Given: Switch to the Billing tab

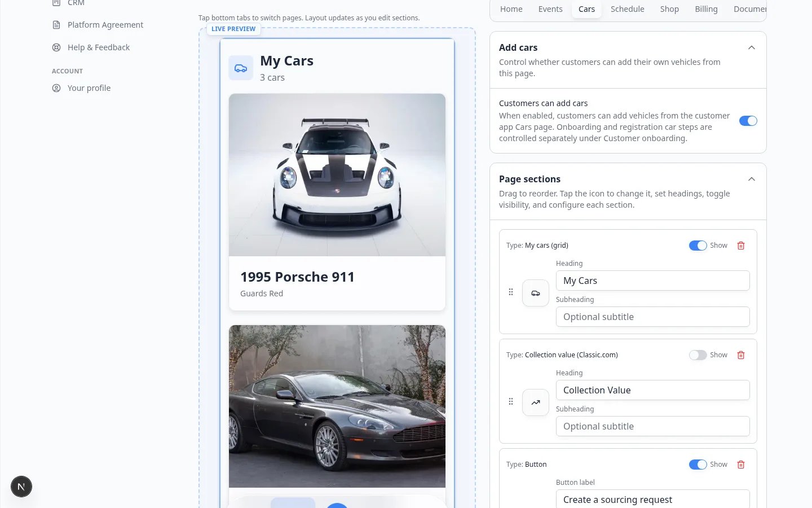Looking at the screenshot, I should tap(706, 9).
